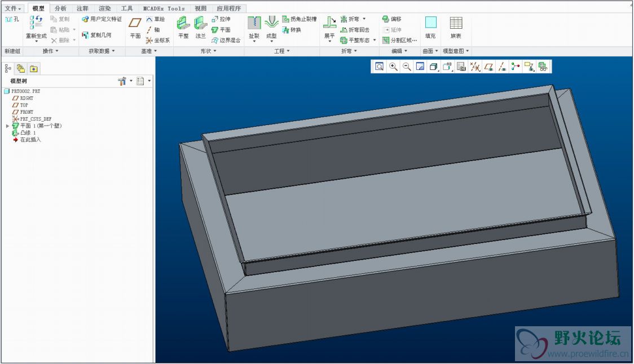Switch to the 工具 tab
The image size is (634, 364).
[x=127, y=8]
